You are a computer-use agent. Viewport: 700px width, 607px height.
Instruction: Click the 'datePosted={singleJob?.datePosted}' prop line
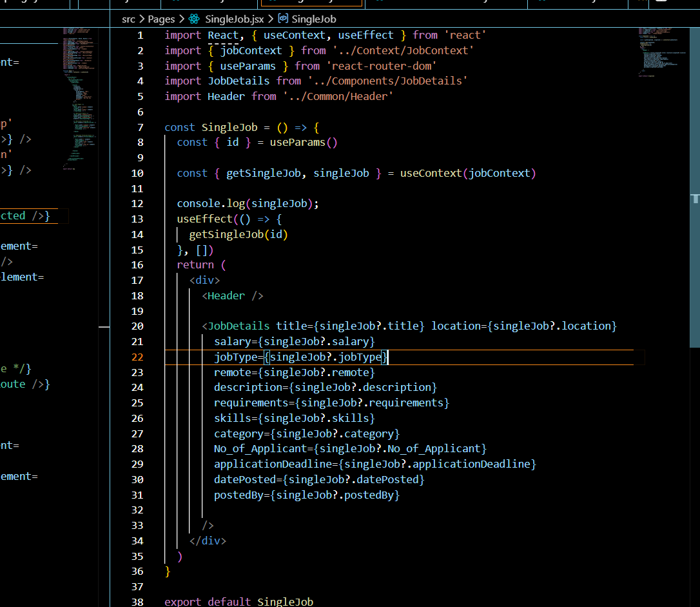[x=319, y=480]
